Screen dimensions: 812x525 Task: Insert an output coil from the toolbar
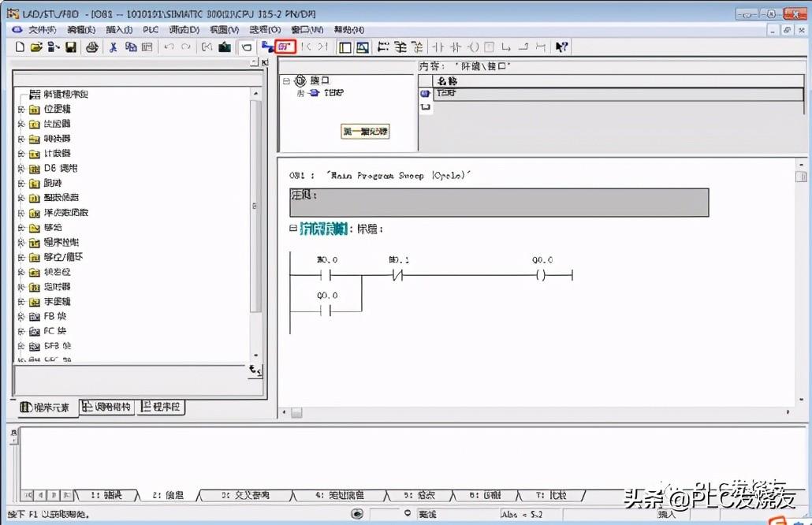[x=473, y=47]
